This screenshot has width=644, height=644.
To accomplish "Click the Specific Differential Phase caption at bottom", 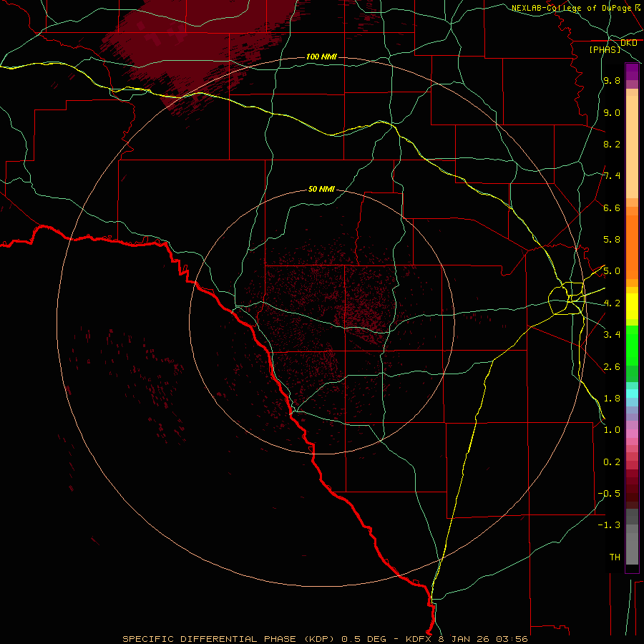I will (x=325, y=639).
